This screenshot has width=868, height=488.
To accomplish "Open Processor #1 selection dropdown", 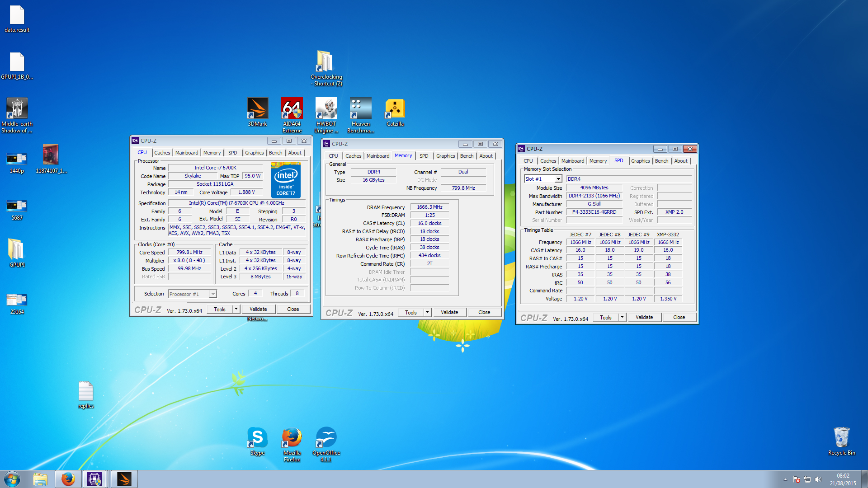I will (193, 294).
